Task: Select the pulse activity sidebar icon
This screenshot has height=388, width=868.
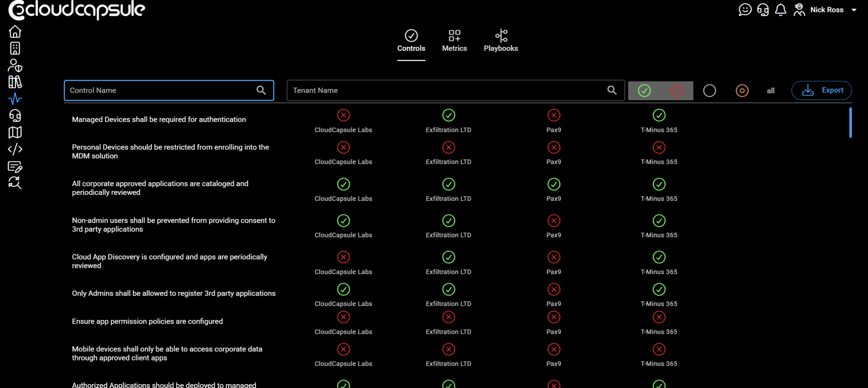Action: pyautogui.click(x=15, y=99)
